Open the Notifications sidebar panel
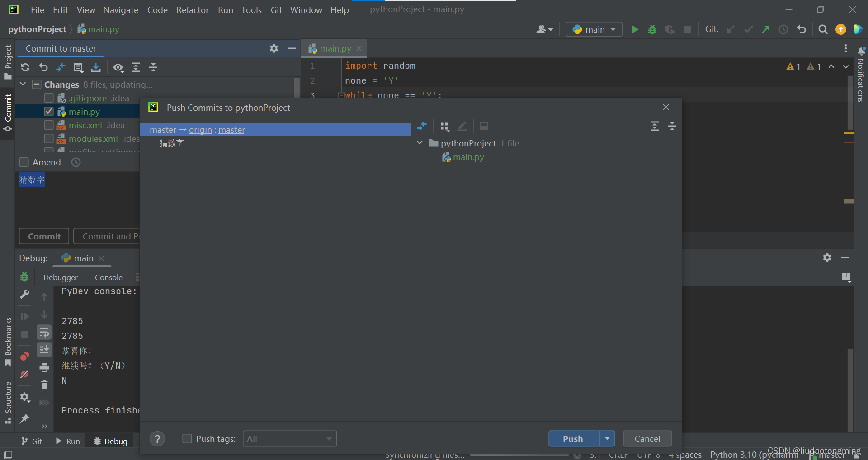Screen dimensions: 868x460 pyautogui.click(x=861, y=75)
